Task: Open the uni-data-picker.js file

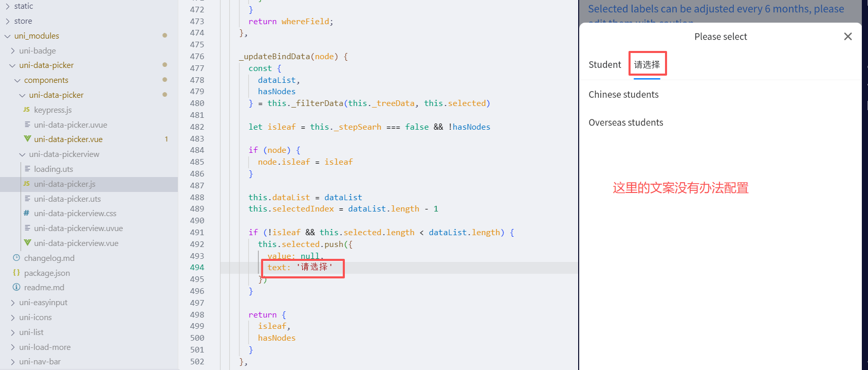Action: (x=65, y=184)
